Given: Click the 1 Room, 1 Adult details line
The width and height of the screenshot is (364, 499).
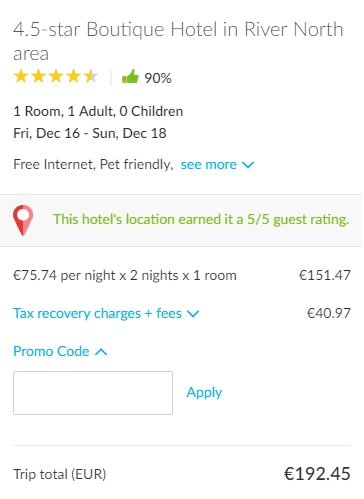Looking at the screenshot, I should pyautogui.click(x=98, y=111).
